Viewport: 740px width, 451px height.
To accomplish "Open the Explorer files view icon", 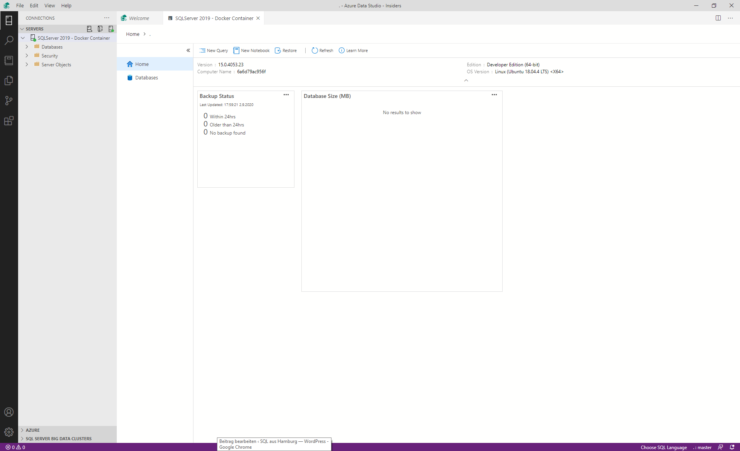I will pyautogui.click(x=8, y=81).
